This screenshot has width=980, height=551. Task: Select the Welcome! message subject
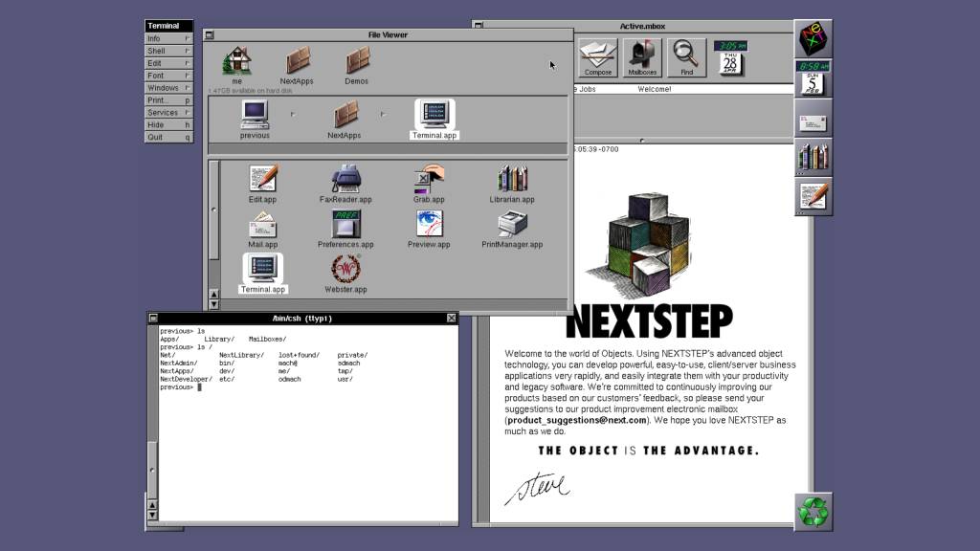click(x=655, y=89)
